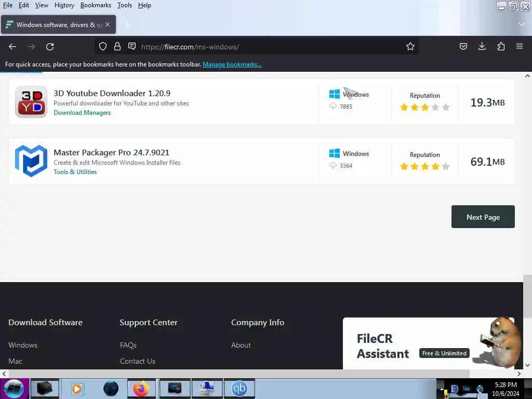
Task: Open the Master Packager Pro app icon
Action: [31, 161]
